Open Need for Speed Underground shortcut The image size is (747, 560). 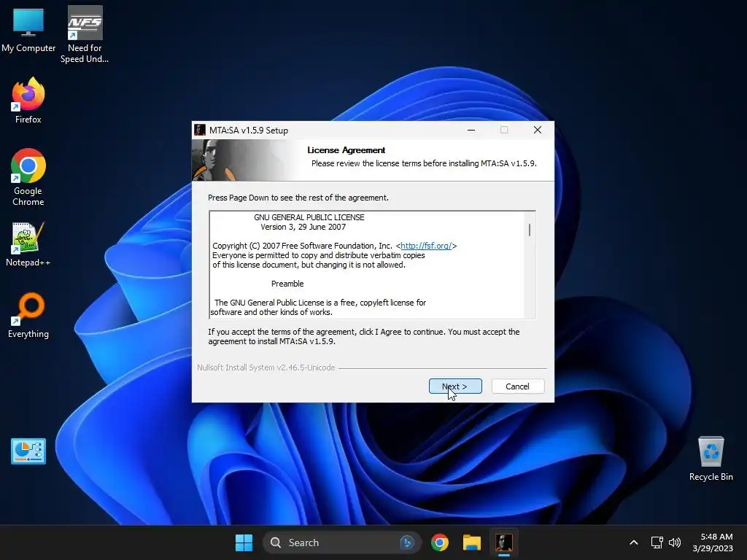tap(85, 34)
